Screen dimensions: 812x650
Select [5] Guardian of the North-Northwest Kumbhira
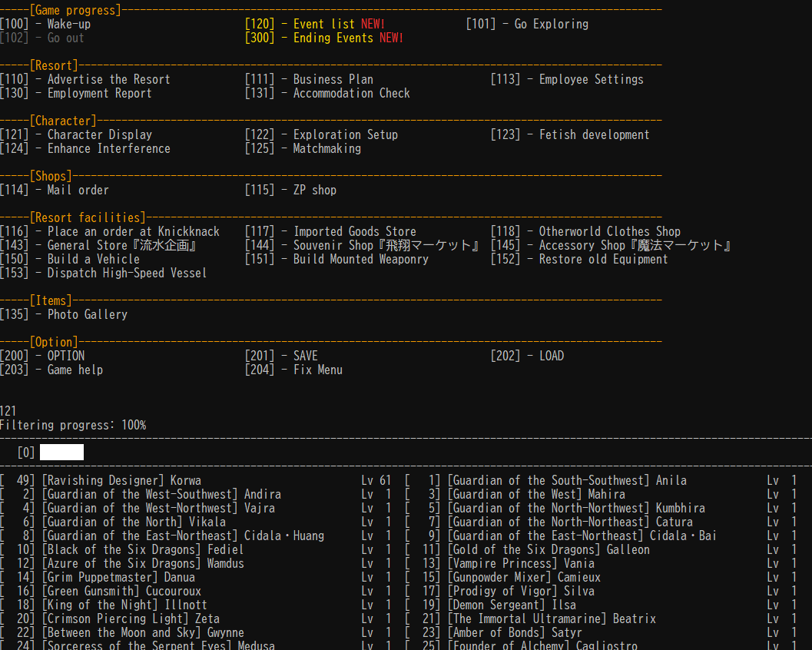pyautogui.click(x=601, y=509)
